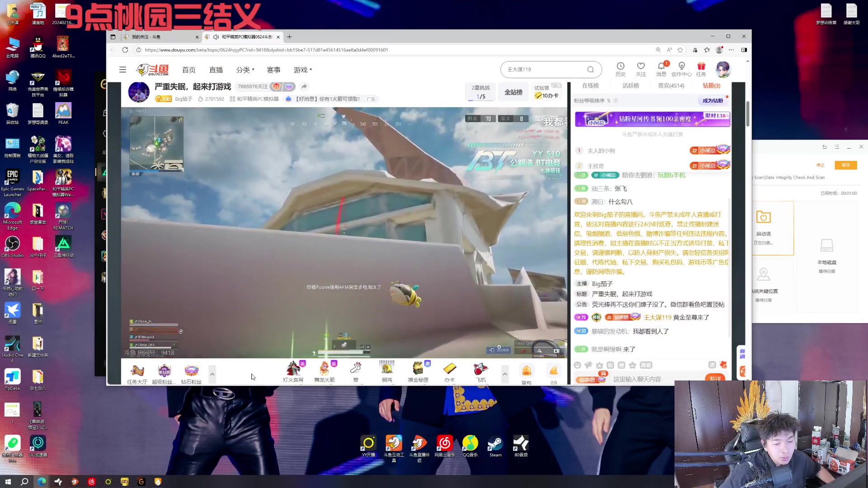Click 和平精英PC模拟器 category link
Screen dimensions: 868x488
(254, 99)
